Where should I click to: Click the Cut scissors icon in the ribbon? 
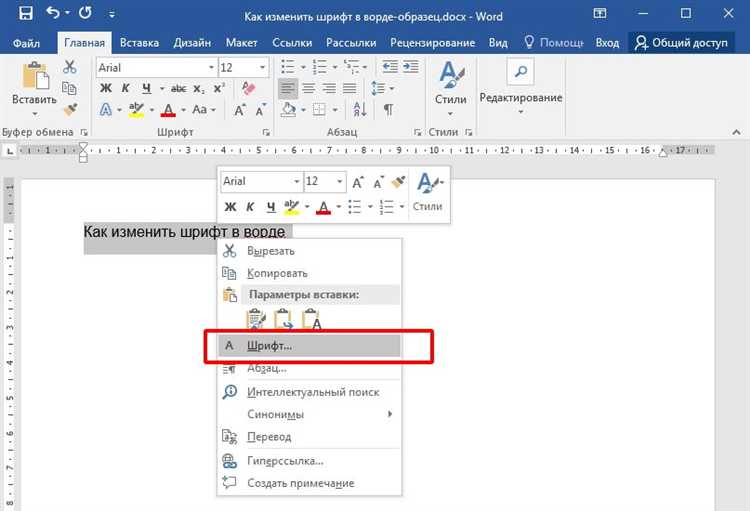pos(70,67)
